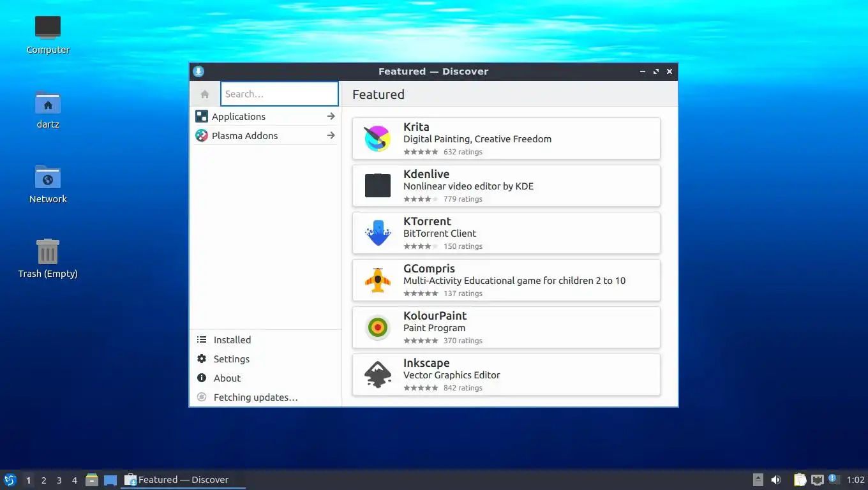Select the Trash (Empty) desktop icon

coord(48,251)
